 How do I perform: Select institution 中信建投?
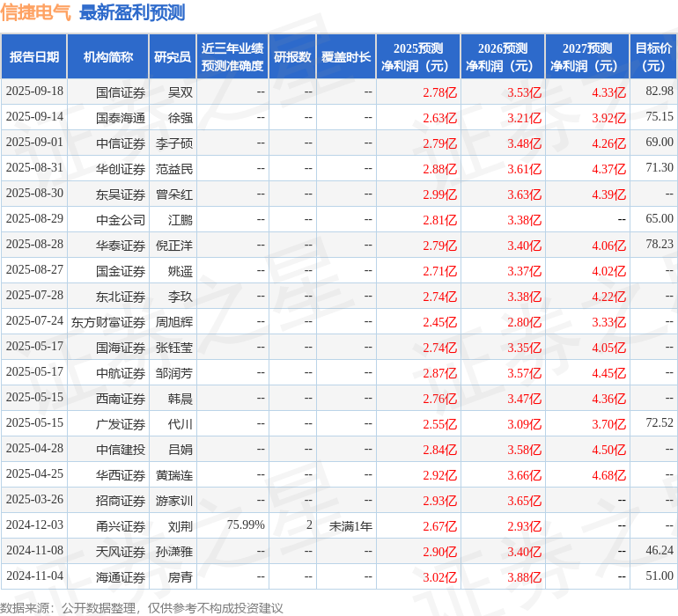click(x=121, y=450)
